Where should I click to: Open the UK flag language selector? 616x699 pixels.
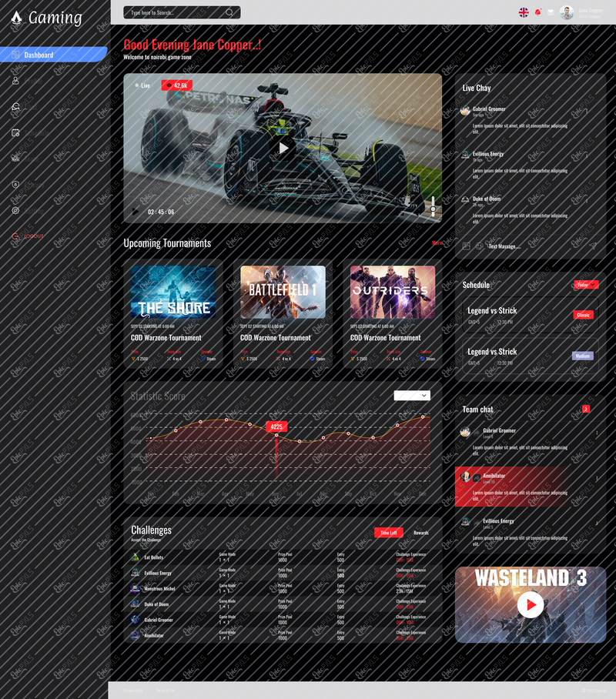pyautogui.click(x=524, y=12)
